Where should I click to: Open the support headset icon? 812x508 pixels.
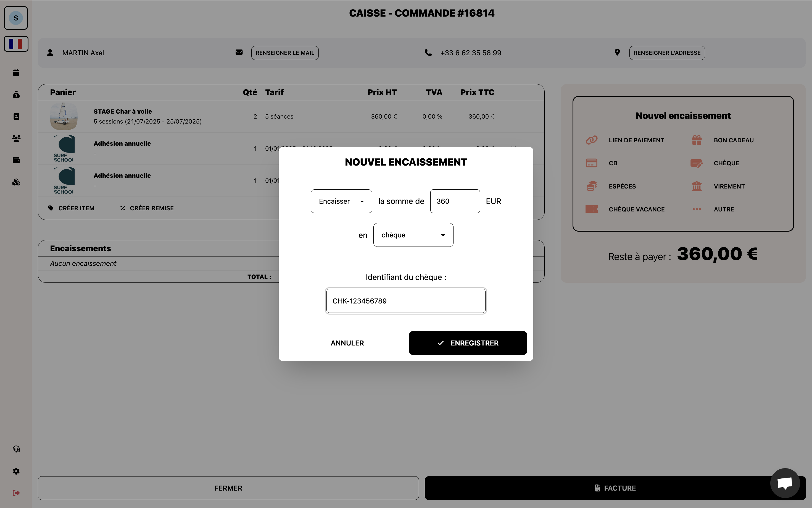point(16,449)
